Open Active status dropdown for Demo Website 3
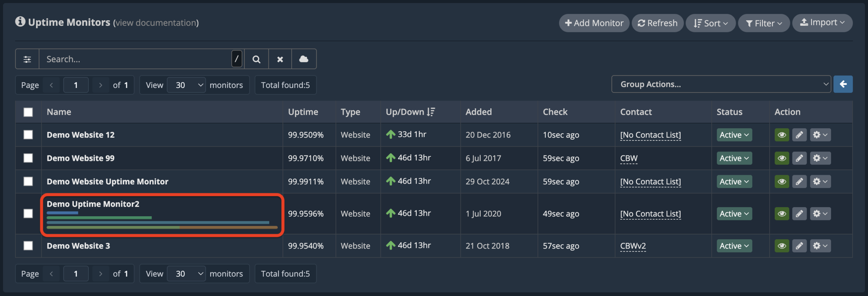868x296 pixels. coord(734,246)
